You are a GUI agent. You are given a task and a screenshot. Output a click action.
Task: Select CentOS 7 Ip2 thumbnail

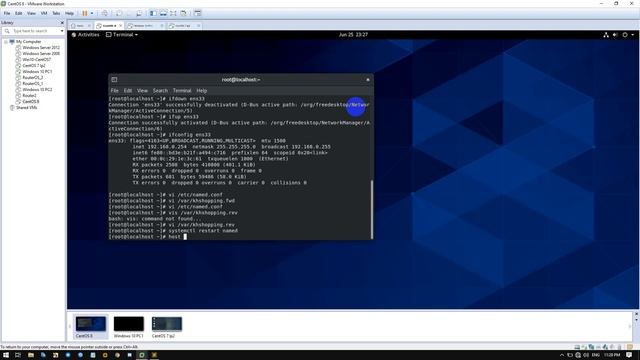point(167,327)
